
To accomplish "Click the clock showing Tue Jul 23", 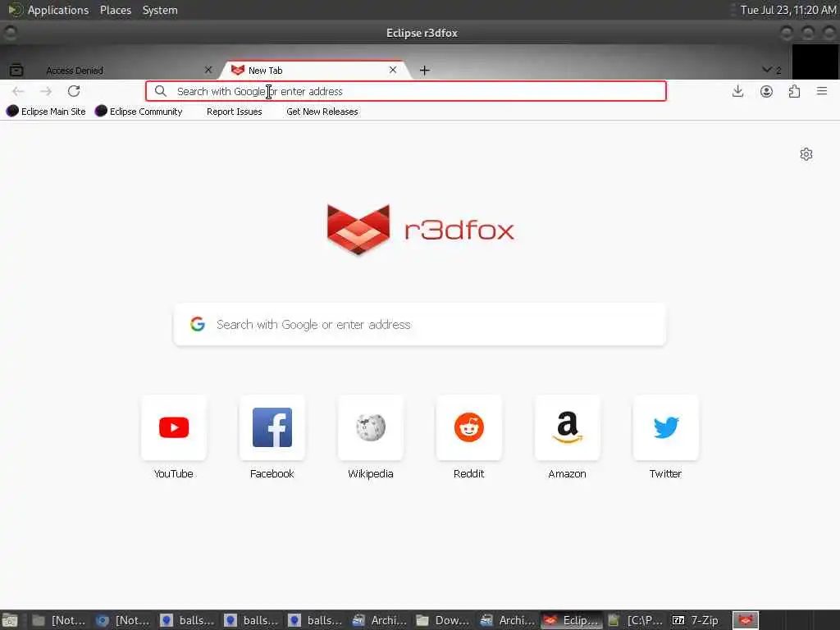I will 788,10.
